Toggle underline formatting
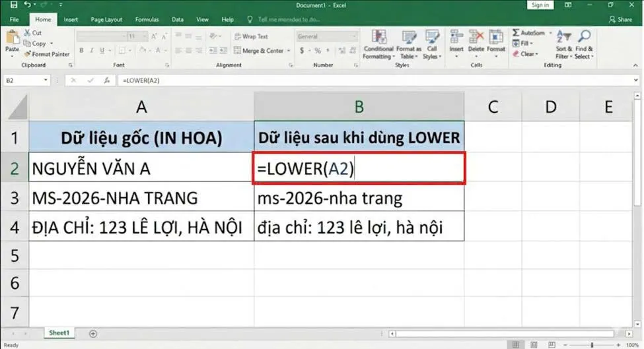 102,50
